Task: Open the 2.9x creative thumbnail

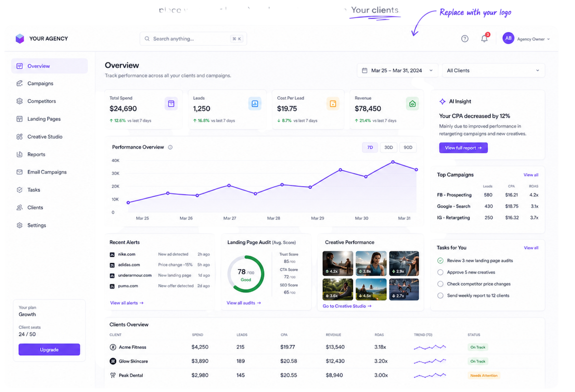Action: tap(404, 263)
